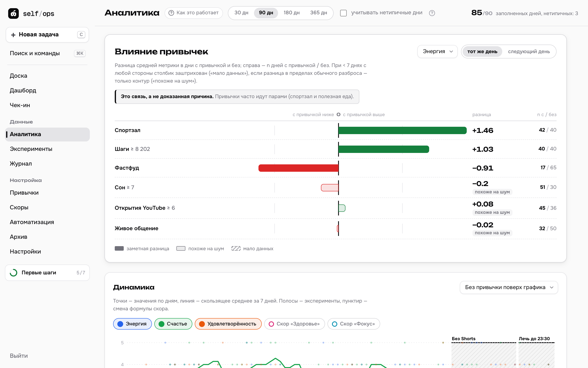The height and width of the screenshot is (368, 588).
Task: Open the Первые шаги 5/7 card
Action: [47, 273]
